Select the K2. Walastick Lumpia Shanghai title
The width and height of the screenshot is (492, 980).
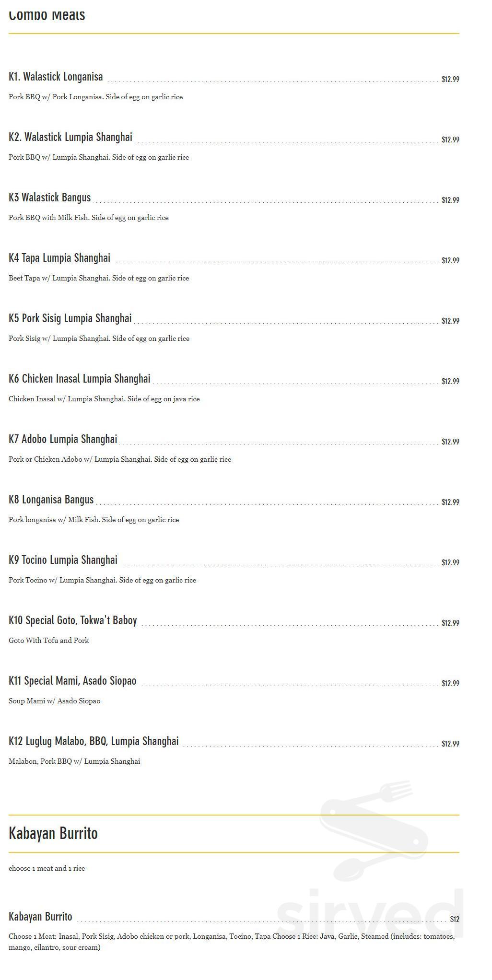tap(70, 137)
